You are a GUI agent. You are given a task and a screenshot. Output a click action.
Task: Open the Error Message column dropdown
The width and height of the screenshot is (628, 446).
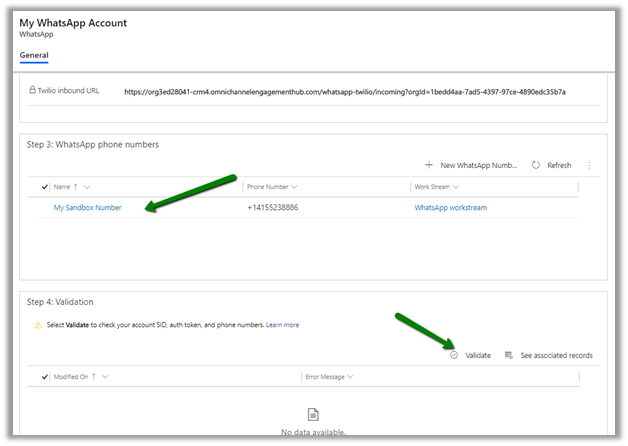coord(350,377)
